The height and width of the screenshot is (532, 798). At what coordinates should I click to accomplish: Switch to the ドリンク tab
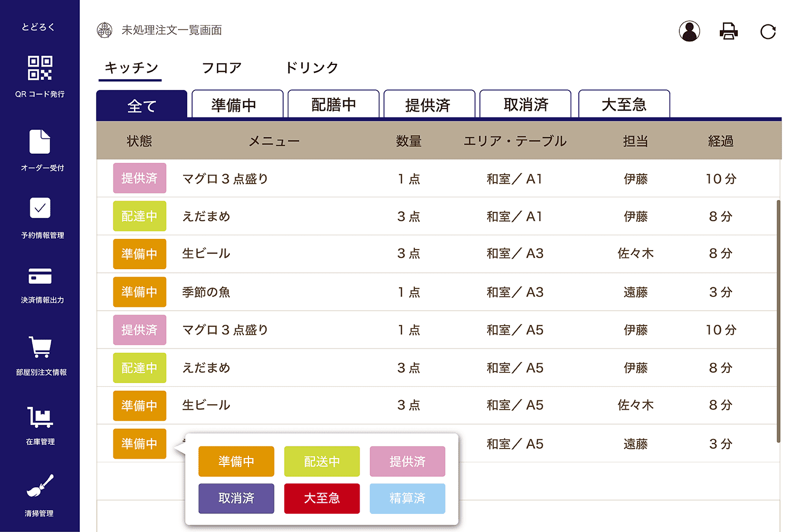click(312, 68)
